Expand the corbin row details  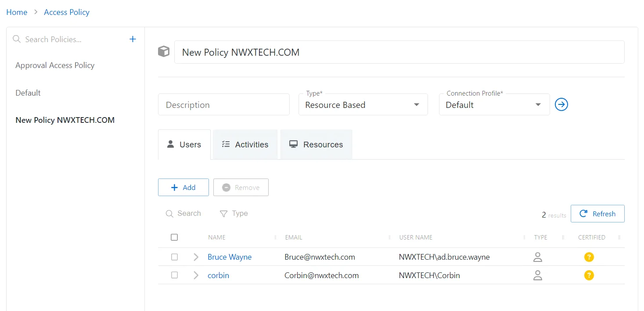[196, 275]
